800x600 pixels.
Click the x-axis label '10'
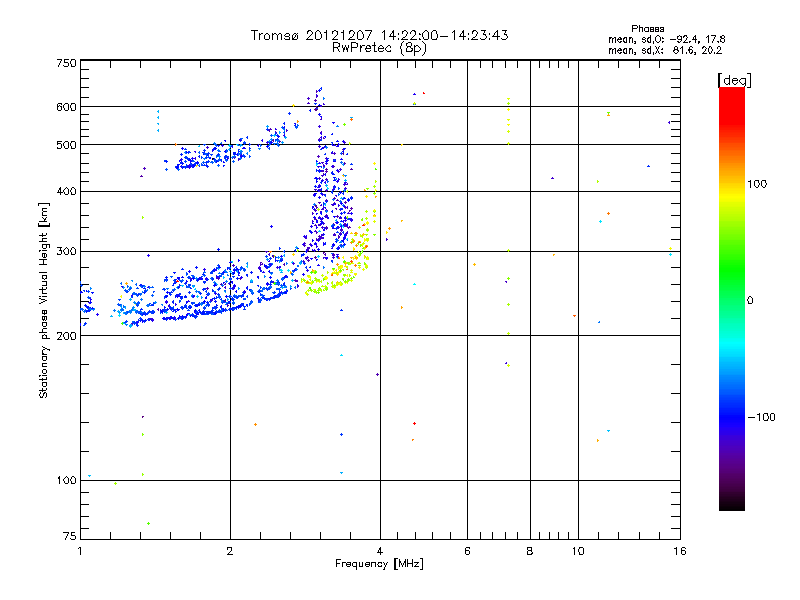point(578,551)
